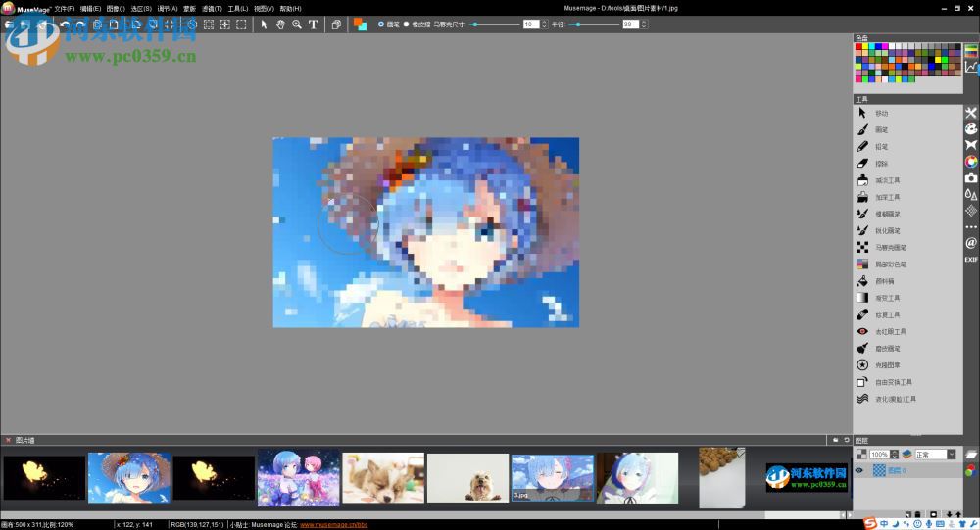Select the Gradient tool (渐变工具)

862,298
